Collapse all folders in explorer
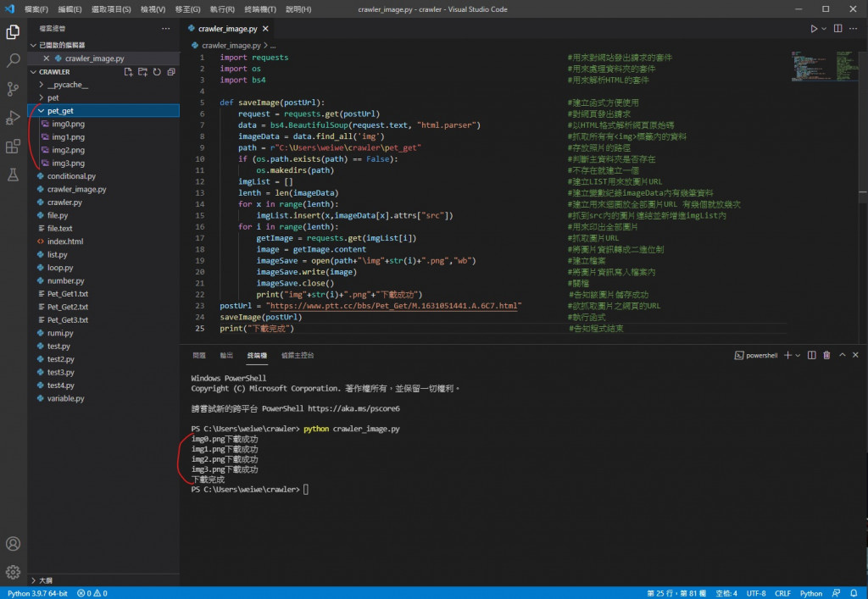Screen dimensions: 868x599 171,72
